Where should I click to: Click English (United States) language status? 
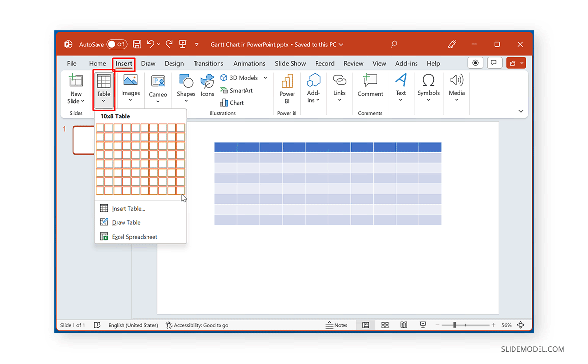pyautogui.click(x=133, y=325)
